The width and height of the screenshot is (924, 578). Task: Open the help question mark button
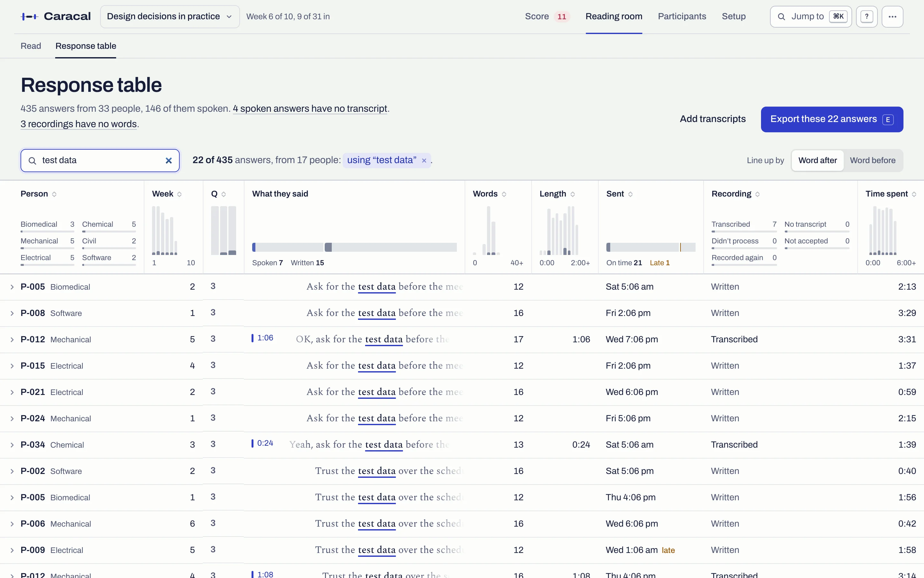click(867, 16)
